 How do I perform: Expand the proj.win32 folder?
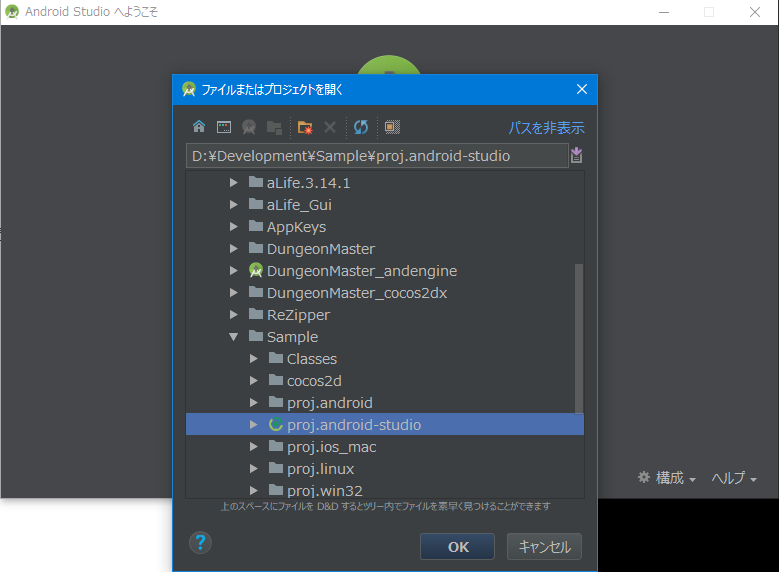tap(253, 490)
